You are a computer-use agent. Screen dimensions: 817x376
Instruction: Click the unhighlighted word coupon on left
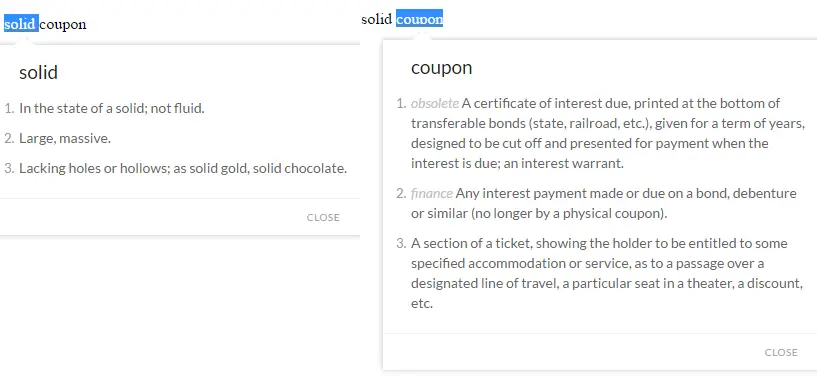[x=63, y=24]
